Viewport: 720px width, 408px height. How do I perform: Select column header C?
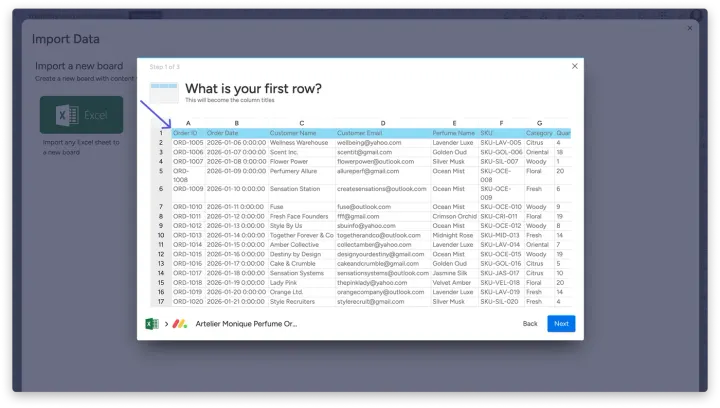(302, 123)
